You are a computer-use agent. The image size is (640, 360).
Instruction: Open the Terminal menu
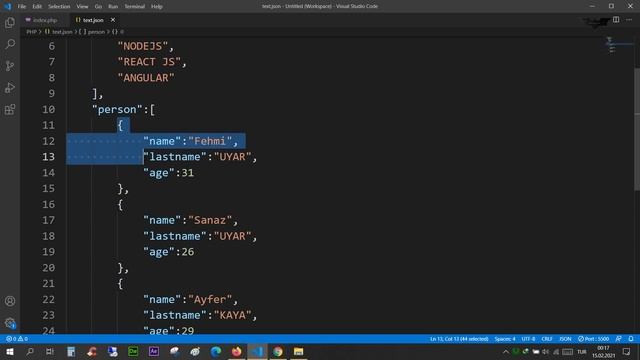click(x=135, y=7)
